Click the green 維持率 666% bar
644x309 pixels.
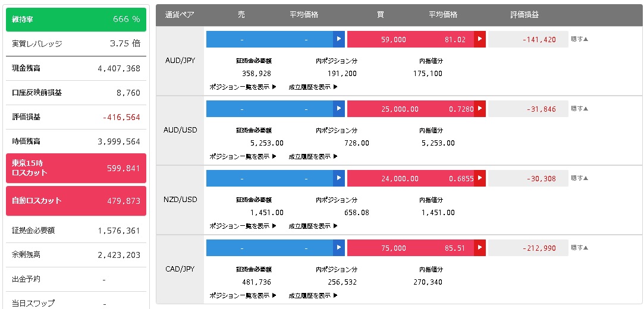[76, 19]
